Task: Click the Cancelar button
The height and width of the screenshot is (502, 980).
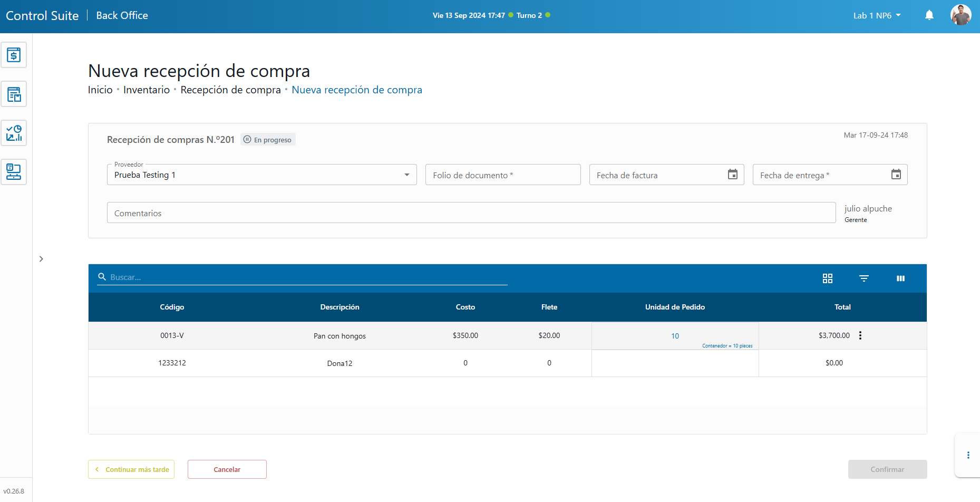Action: (227, 469)
